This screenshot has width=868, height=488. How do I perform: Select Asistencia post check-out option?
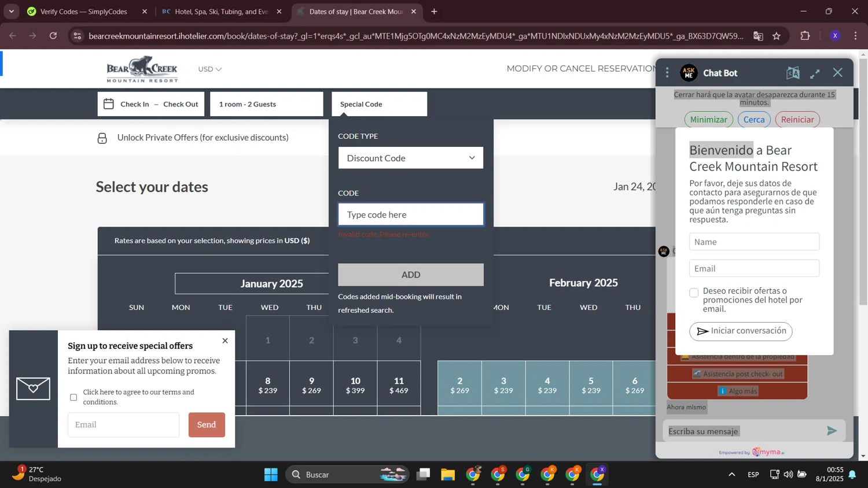coord(737,374)
